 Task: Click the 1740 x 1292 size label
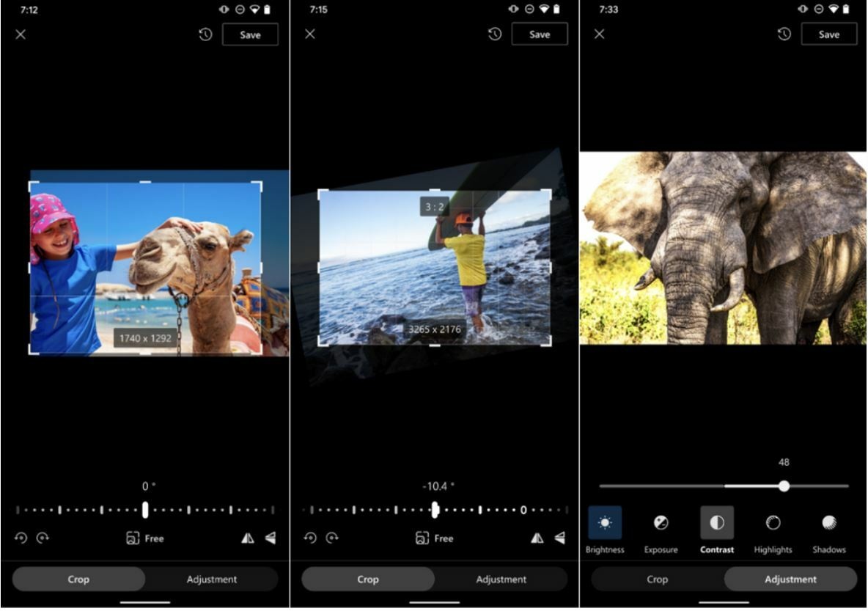pyautogui.click(x=146, y=338)
